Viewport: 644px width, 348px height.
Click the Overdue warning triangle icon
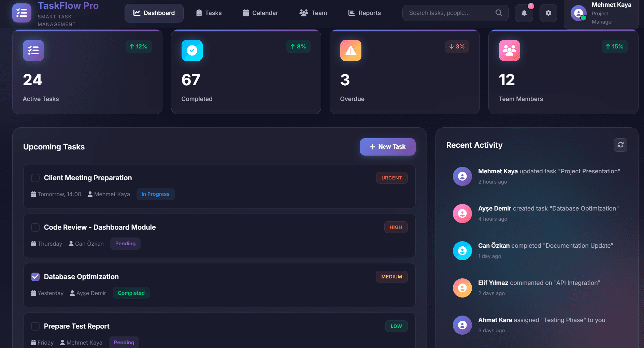tap(350, 50)
